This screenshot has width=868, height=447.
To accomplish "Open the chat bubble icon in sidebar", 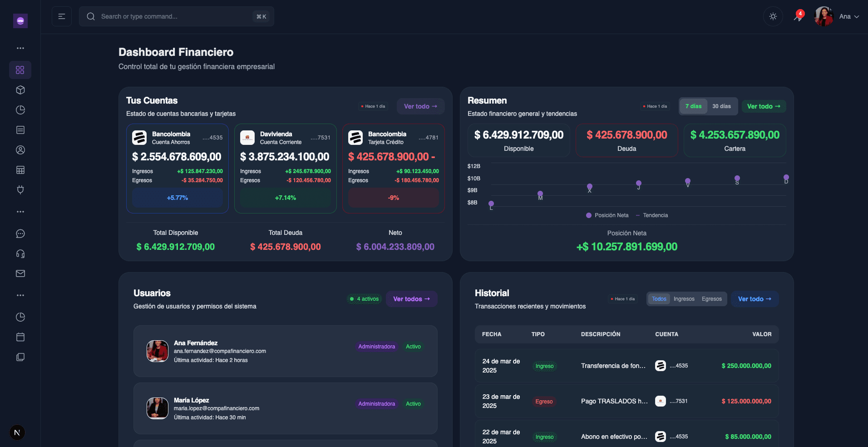I will coord(20,233).
